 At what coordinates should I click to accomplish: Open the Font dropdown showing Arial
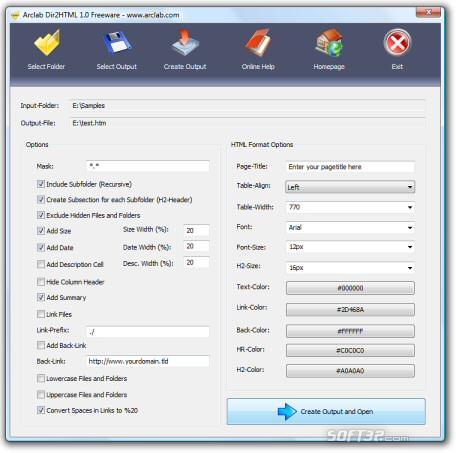coord(350,228)
